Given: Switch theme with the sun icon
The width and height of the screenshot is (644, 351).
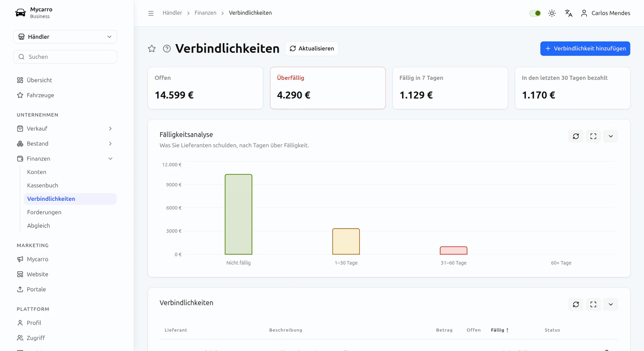Looking at the screenshot, I should 552,13.
